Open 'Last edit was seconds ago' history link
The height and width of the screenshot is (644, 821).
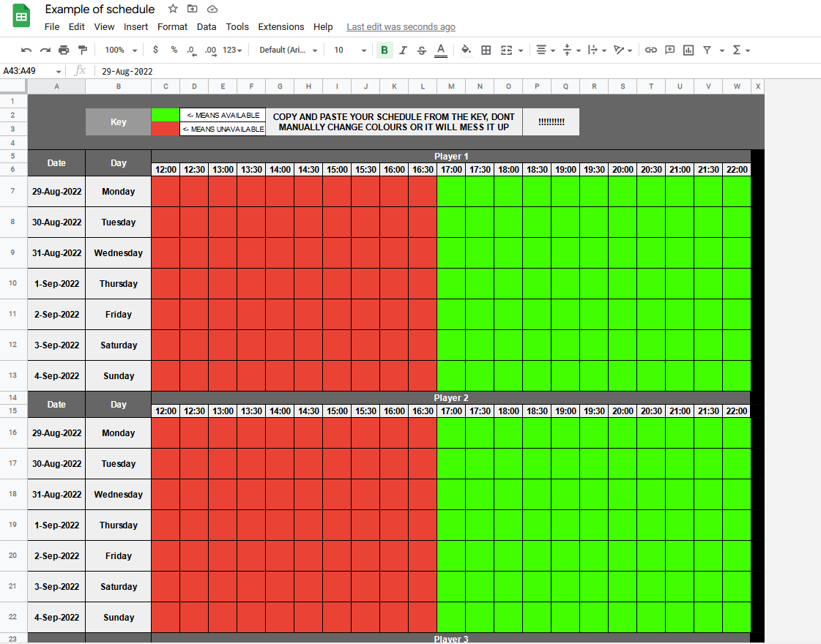[x=401, y=26]
